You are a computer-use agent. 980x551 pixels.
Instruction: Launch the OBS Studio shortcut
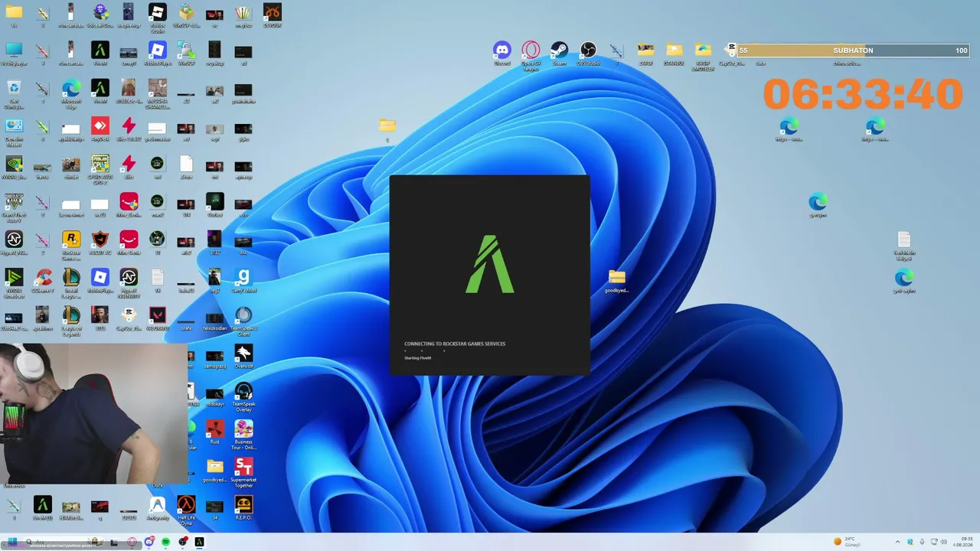click(x=588, y=54)
